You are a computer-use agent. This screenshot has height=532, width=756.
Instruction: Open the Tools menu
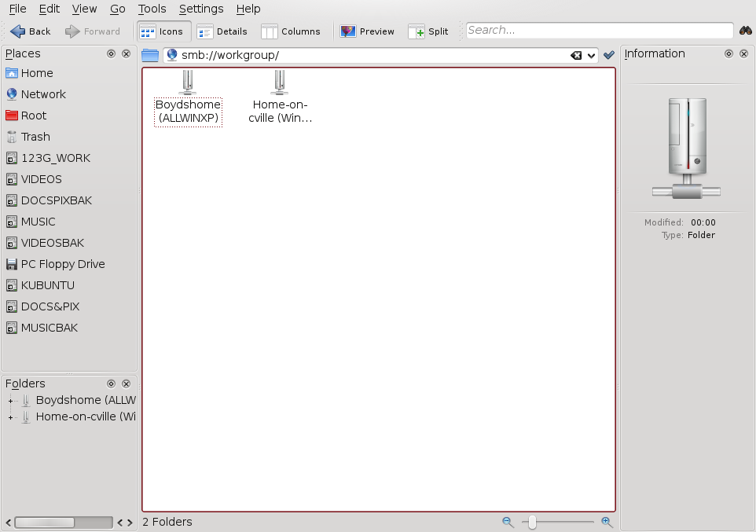[x=152, y=9]
